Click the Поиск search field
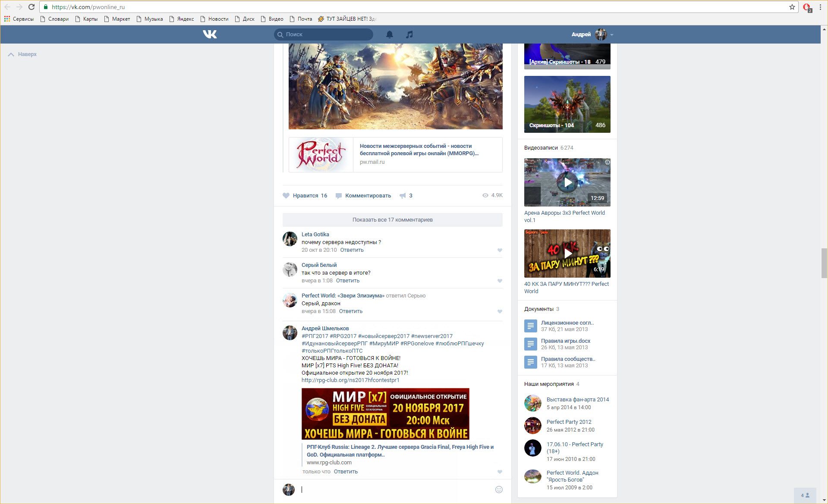This screenshot has height=504, width=828. point(324,34)
